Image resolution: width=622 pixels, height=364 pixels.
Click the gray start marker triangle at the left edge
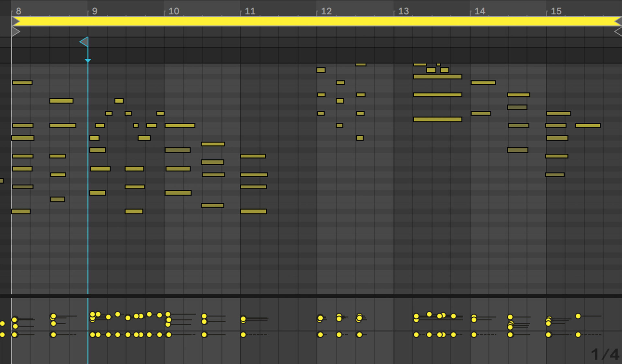16,31
